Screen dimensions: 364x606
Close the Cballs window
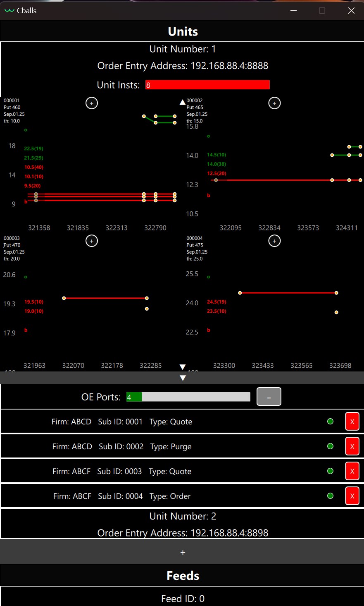coord(351,11)
